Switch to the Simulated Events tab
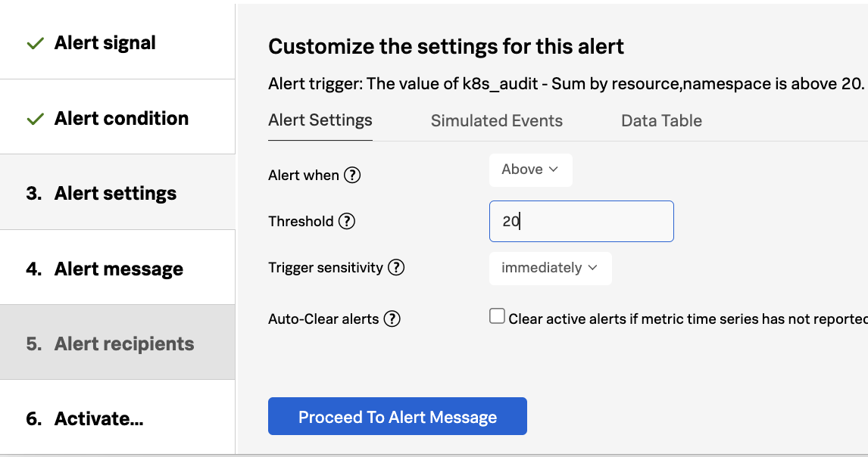This screenshot has height=457, width=868. click(497, 121)
